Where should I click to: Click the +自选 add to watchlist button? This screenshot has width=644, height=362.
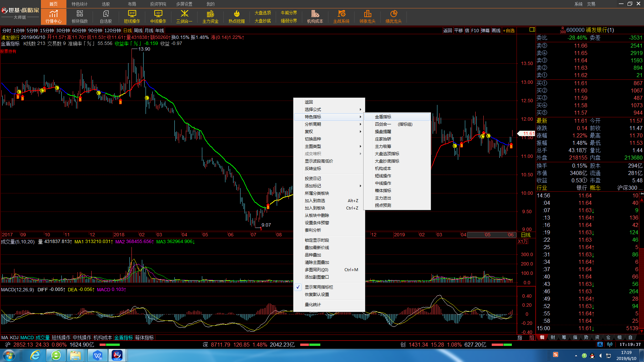(x=508, y=31)
